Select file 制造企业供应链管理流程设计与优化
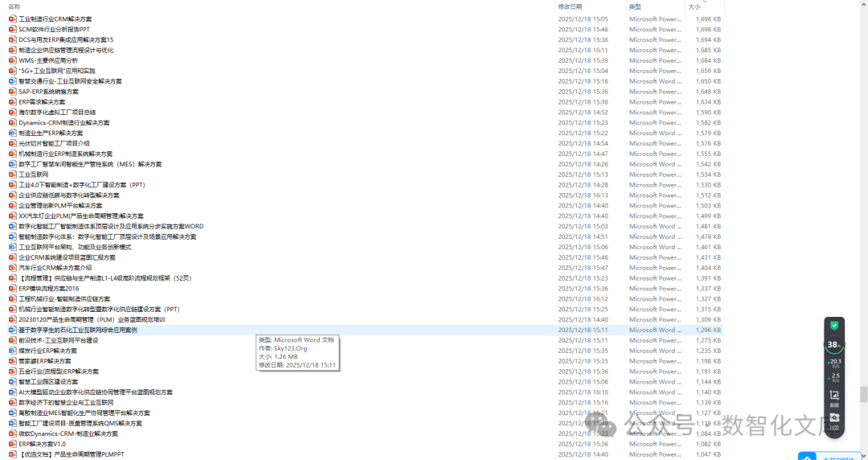Screen dimensions: 868x460 pyautogui.click(x=66, y=50)
